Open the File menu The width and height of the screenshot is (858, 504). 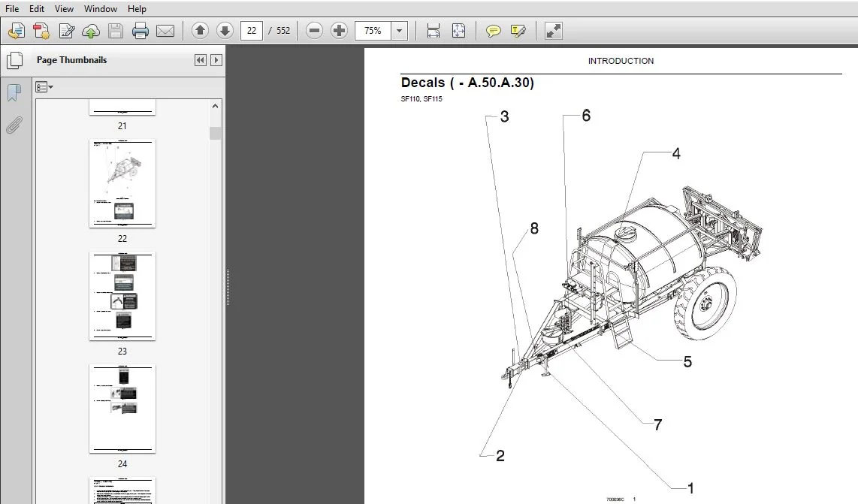12,9
